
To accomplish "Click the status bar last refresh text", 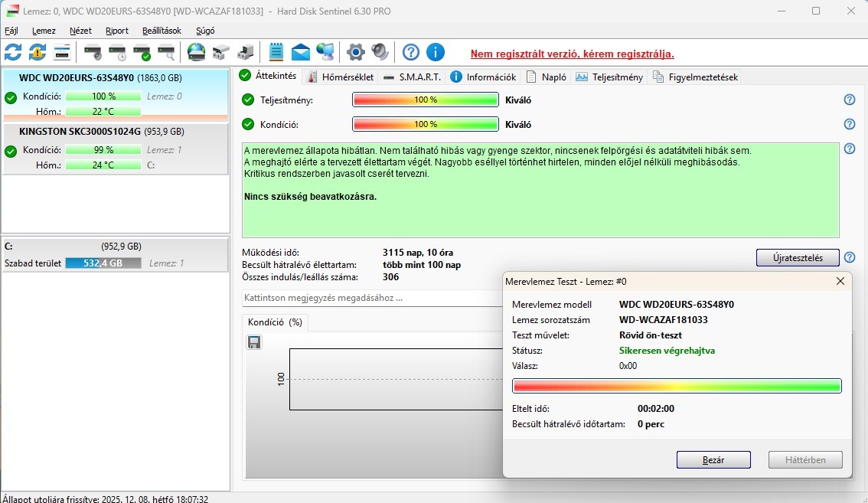I will (x=105, y=499).
